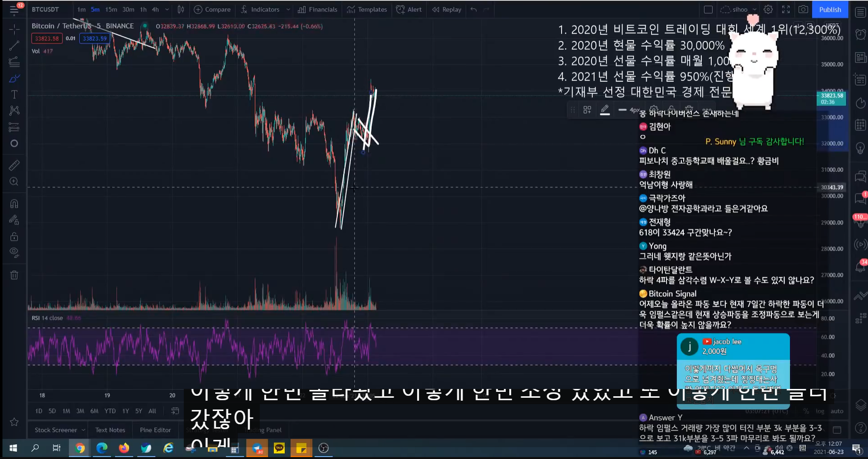Toggle hide all drawings eye

pyautogui.click(x=14, y=253)
